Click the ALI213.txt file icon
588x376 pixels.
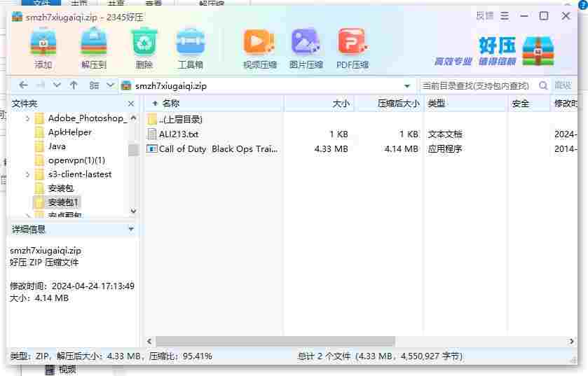pos(152,134)
